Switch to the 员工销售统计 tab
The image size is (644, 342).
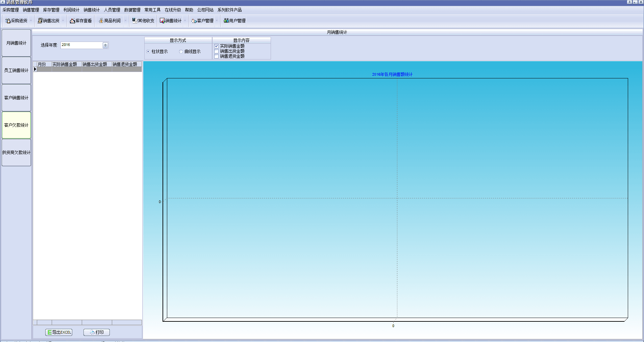[x=16, y=70]
